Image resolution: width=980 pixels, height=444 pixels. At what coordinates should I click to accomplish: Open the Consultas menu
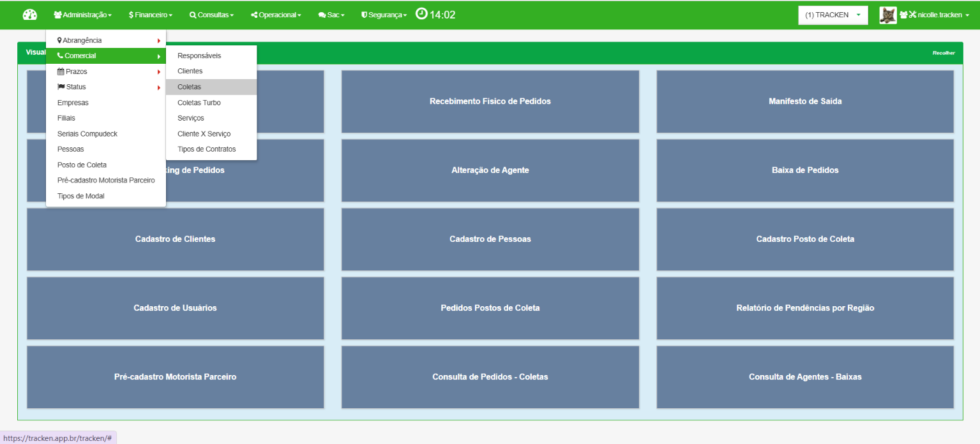212,15
